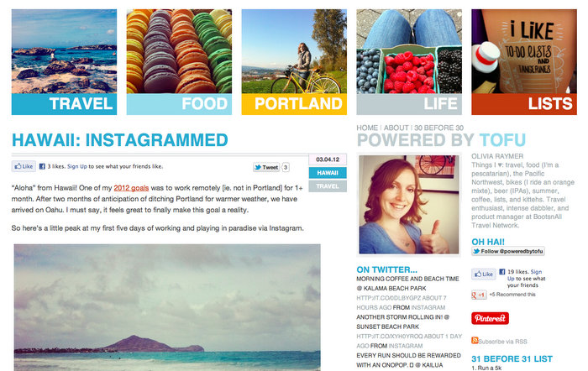Open the 30 BEFORE 30 page
The height and width of the screenshot is (371, 588).
438,128
